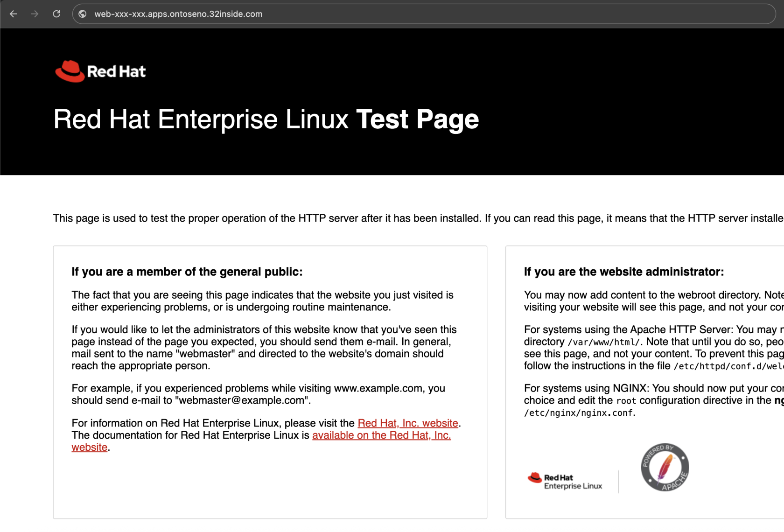
Task: Click the "If you are a member of the general public:" heading
Action: click(x=187, y=272)
